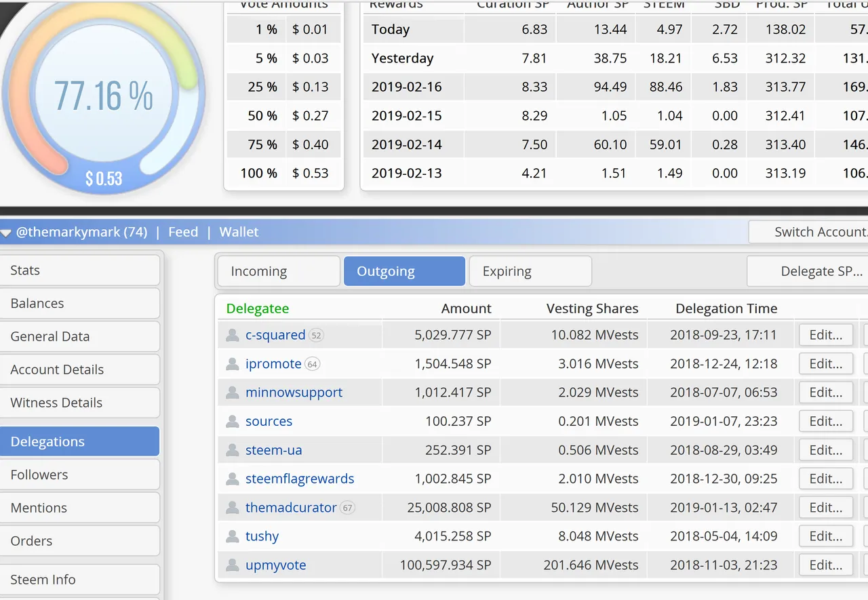
Task: Open Account Details in the sidebar
Action: (79, 369)
